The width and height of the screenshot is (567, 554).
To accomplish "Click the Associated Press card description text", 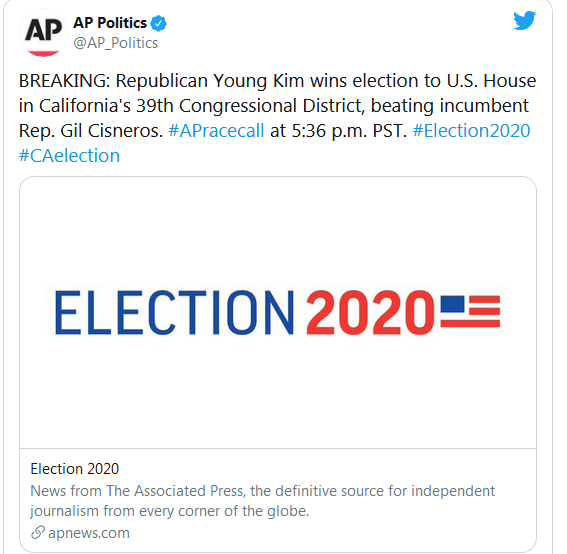I will coord(262,501).
